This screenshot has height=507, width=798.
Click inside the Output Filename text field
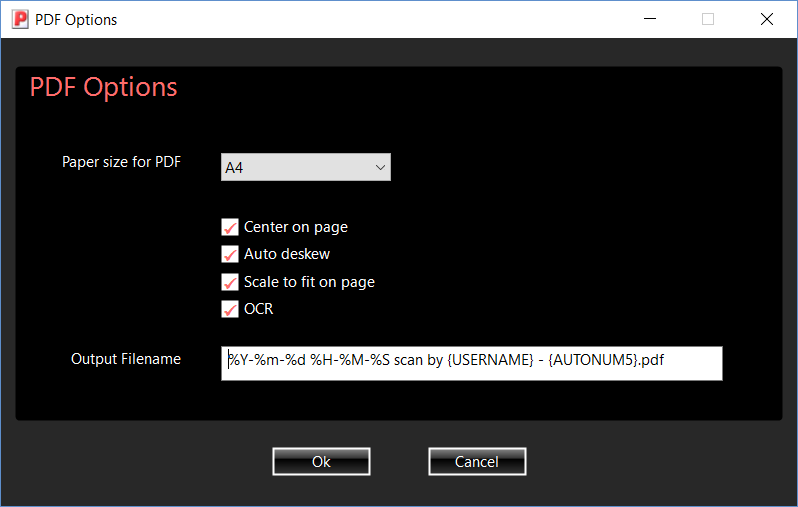pos(470,363)
